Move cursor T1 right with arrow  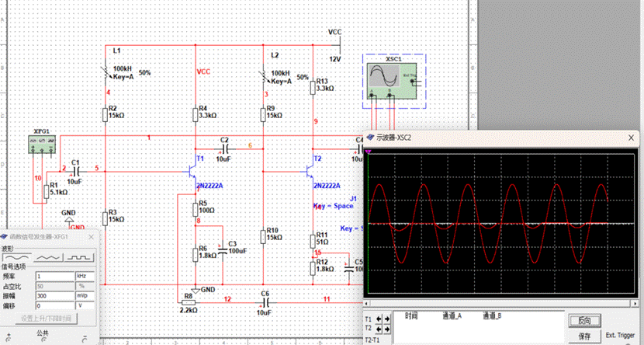387,319
